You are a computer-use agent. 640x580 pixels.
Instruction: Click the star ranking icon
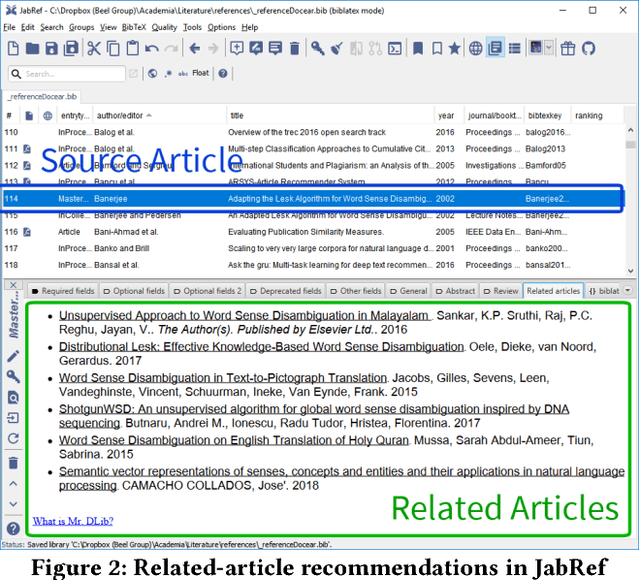(454, 49)
